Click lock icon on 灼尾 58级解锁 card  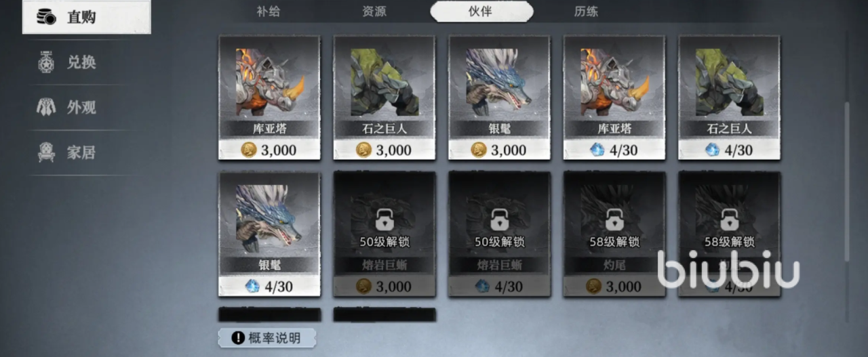[x=614, y=219]
